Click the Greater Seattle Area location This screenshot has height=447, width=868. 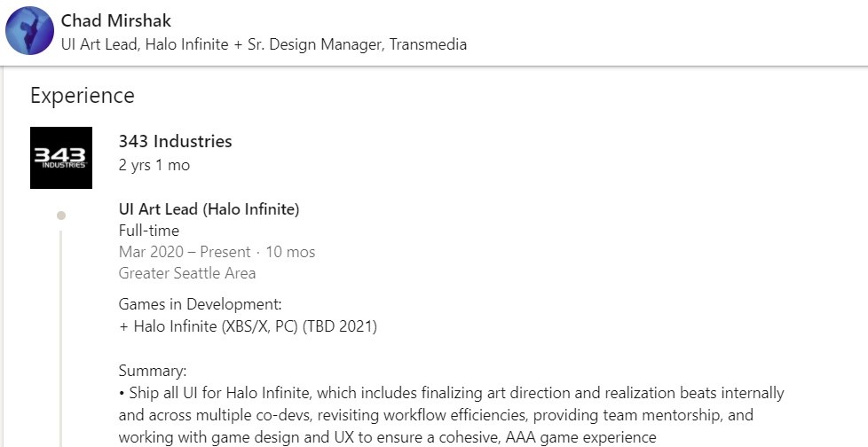(x=187, y=273)
